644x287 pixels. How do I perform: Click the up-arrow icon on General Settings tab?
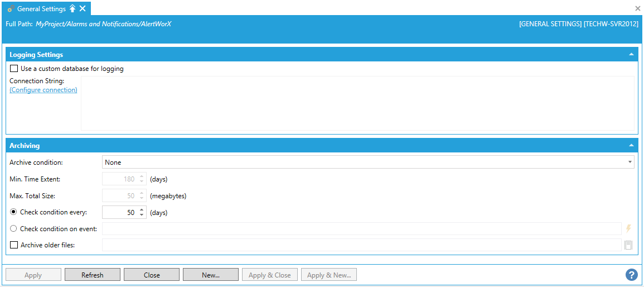click(72, 9)
